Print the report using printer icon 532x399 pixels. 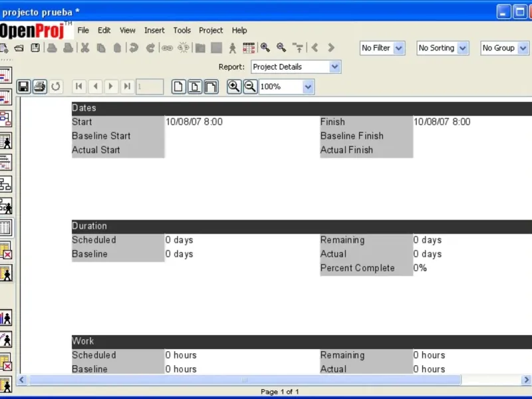(40, 86)
